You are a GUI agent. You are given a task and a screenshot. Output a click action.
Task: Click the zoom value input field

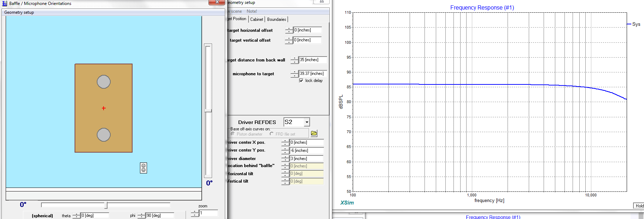209,213
